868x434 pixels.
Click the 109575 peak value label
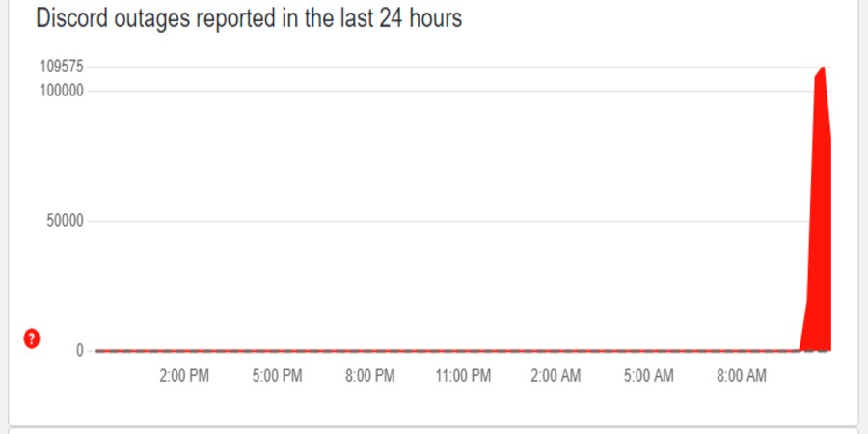tap(61, 67)
